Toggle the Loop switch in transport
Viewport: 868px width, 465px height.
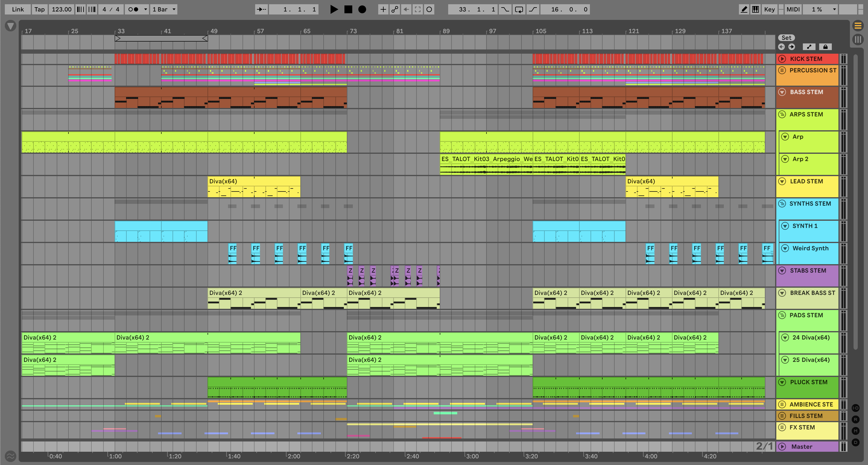[x=519, y=9]
